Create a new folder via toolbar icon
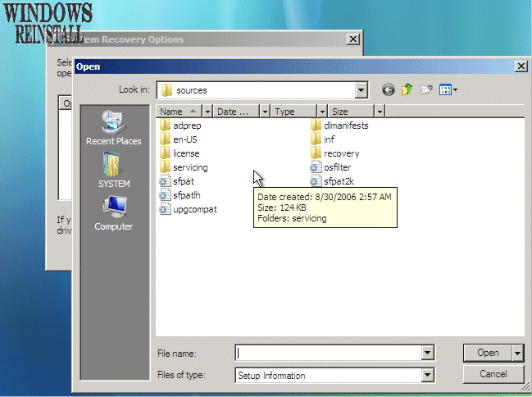This screenshot has width=532, height=397. click(426, 90)
